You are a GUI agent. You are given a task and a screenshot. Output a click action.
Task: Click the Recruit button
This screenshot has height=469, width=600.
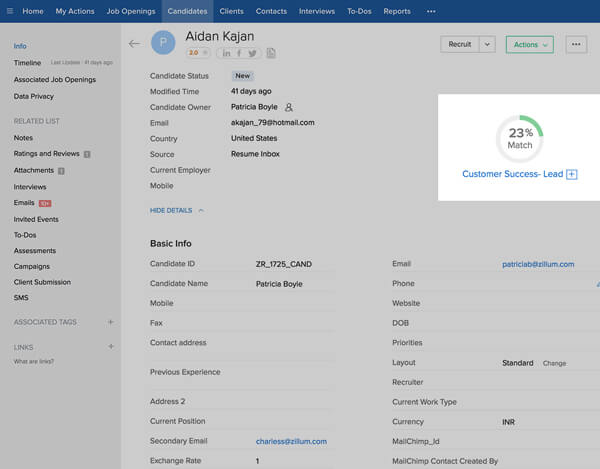(x=459, y=44)
